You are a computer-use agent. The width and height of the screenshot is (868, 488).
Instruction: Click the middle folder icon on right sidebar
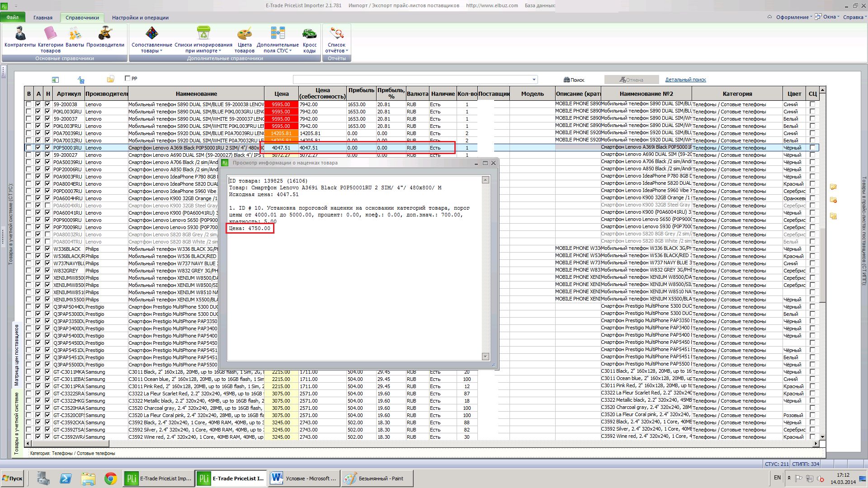click(x=833, y=200)
